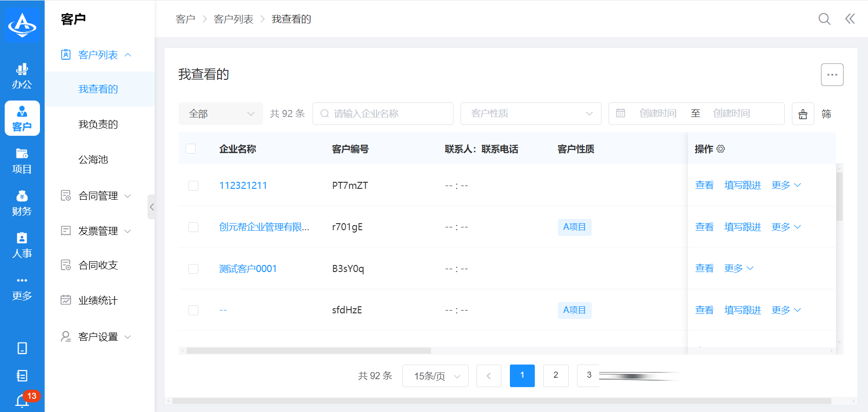The height and width of the screenshot is (412, 868).
Task: Click the gear icon next to 操作 column
Action: pos(721,149)
